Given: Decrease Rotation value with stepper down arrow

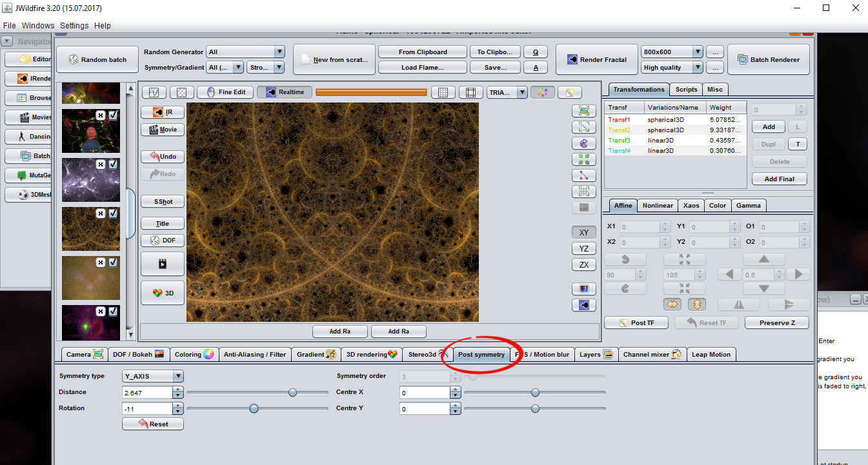Looking at the screenshot, I should pos(178,411).
